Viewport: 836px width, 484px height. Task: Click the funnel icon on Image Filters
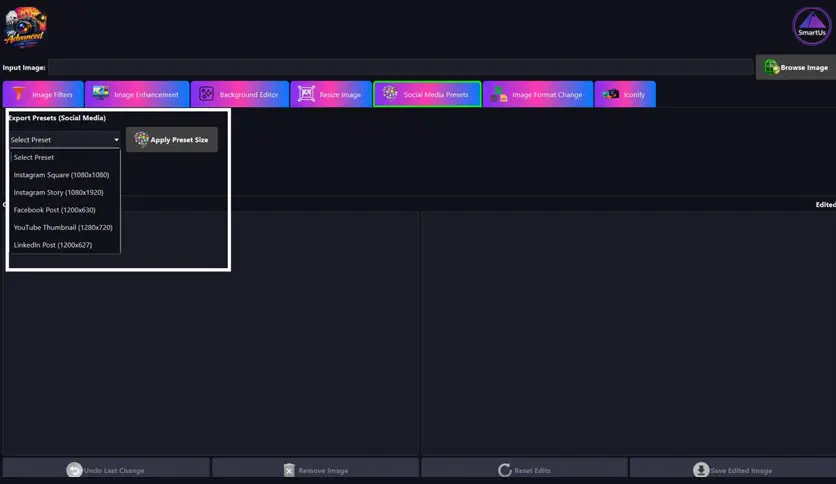[19, 94]
